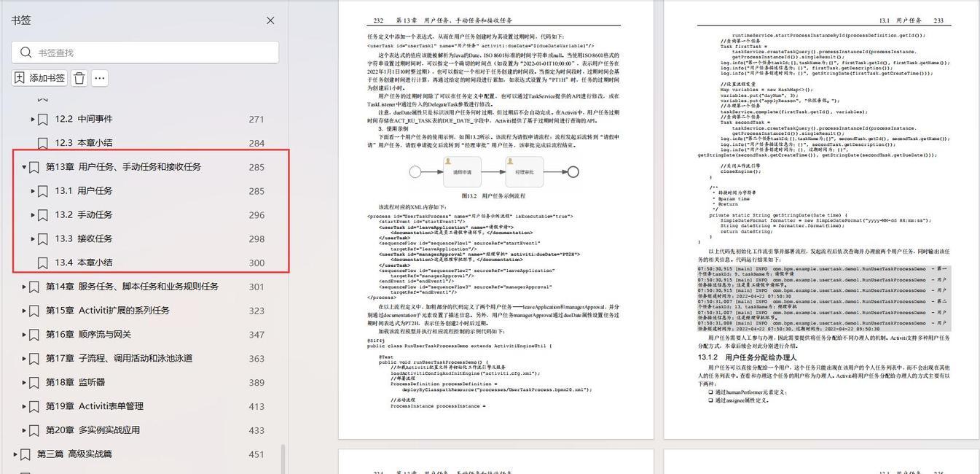
Task: Go to 第14章 服务任务、脚本任务和业务规则任务
Action: [132, 287]
